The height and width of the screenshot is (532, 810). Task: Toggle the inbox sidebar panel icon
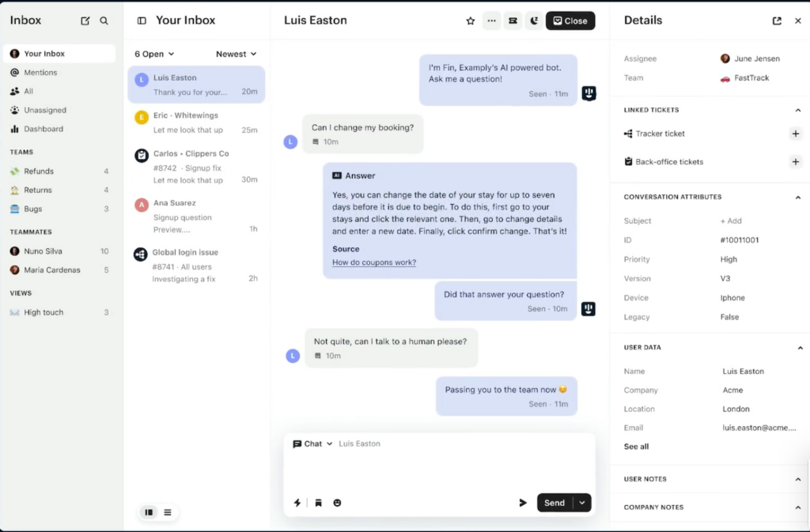point(142,21)
